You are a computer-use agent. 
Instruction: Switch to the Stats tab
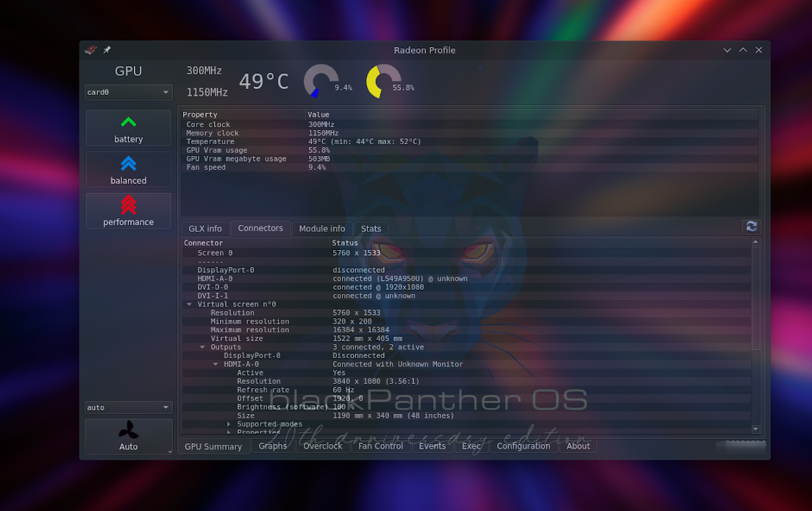[371, 229]
